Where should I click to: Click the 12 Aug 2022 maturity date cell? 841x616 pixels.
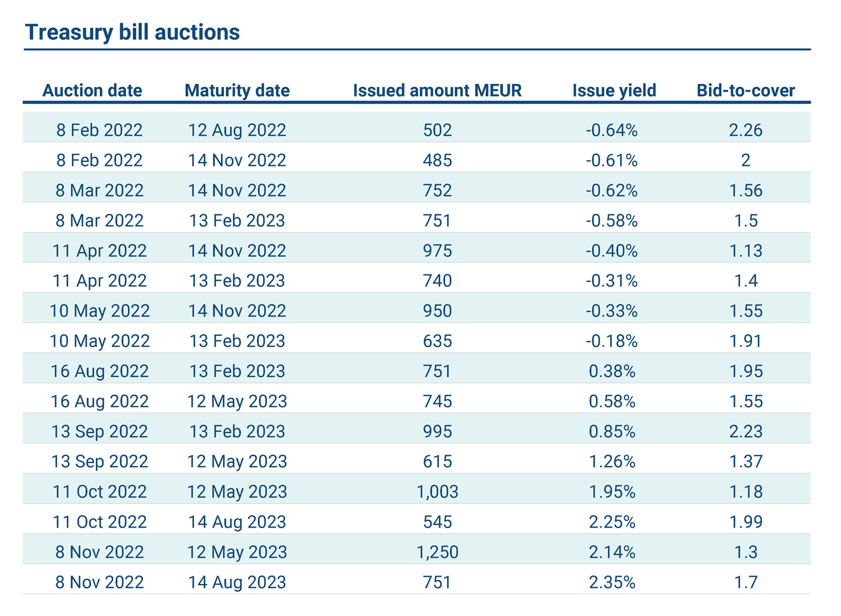click(x=237, y=130)
